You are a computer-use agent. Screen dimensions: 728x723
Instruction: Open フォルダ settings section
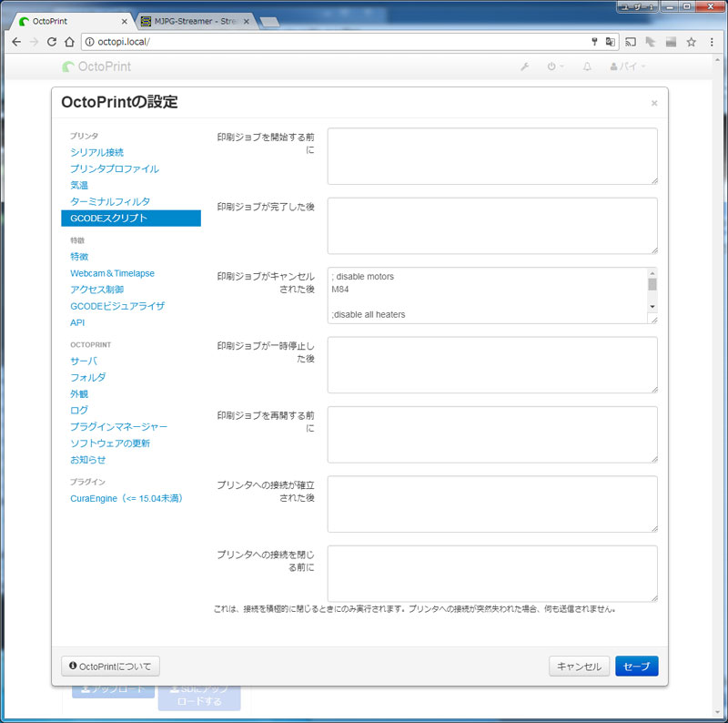coord(87,377)
